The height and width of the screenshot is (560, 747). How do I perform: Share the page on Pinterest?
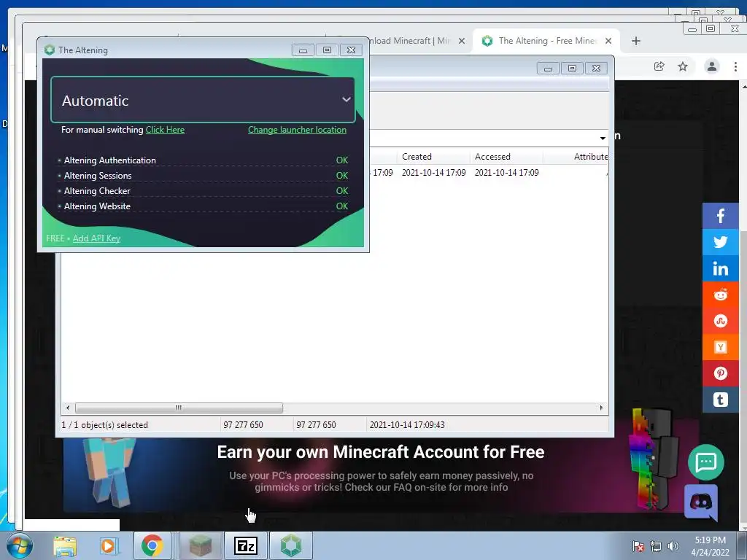[720, 373]
